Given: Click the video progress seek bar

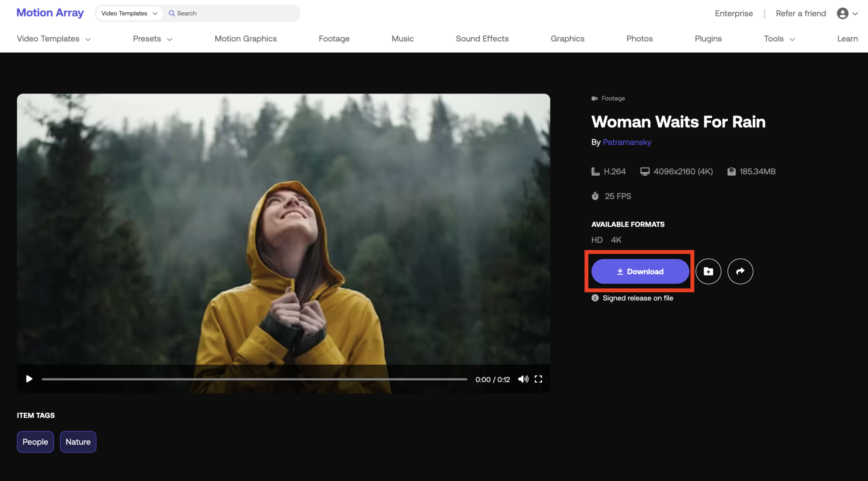Looking at the screenshot, I should coord(254,379).
